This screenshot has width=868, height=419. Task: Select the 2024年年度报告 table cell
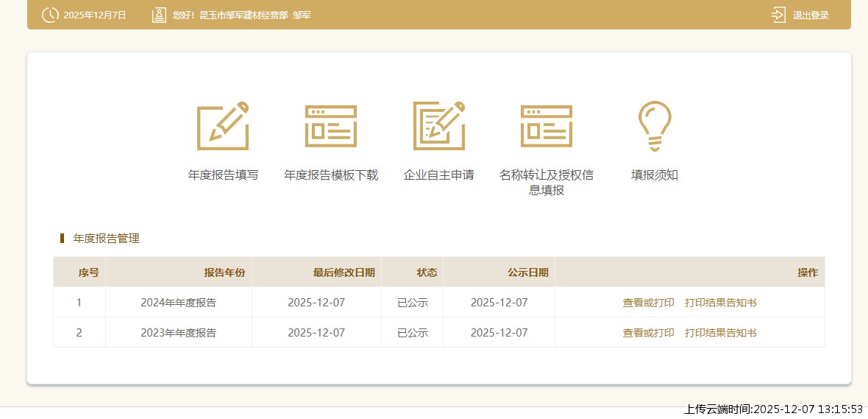point(178,303)
